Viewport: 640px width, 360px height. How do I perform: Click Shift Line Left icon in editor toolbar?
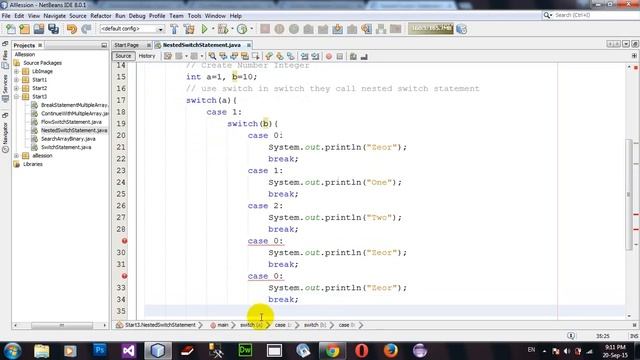coord(304,56)
